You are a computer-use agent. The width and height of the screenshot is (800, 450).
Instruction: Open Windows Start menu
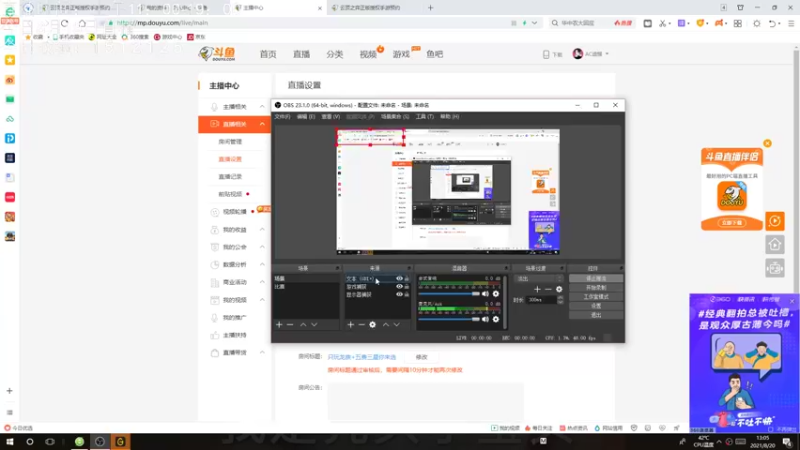[10, 442]
